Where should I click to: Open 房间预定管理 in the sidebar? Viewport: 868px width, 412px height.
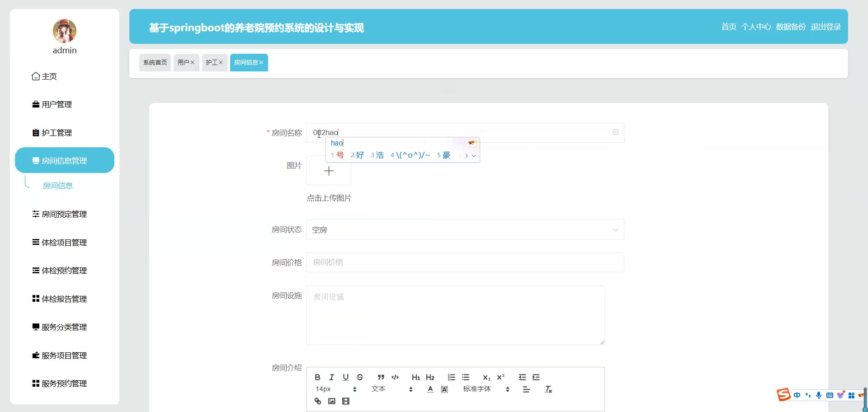click(x=65, y=214)
